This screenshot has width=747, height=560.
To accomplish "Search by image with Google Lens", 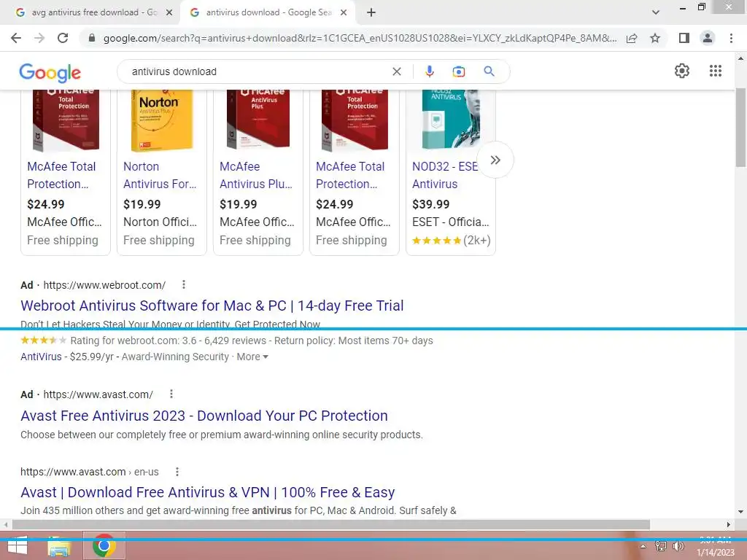I will coord(458,71).
